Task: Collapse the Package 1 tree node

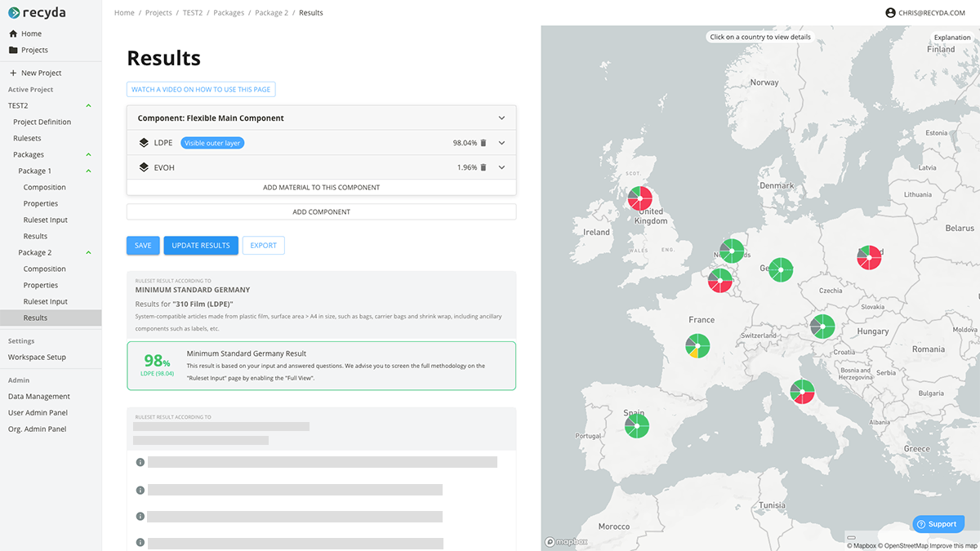Action: [x=88, y=171]
